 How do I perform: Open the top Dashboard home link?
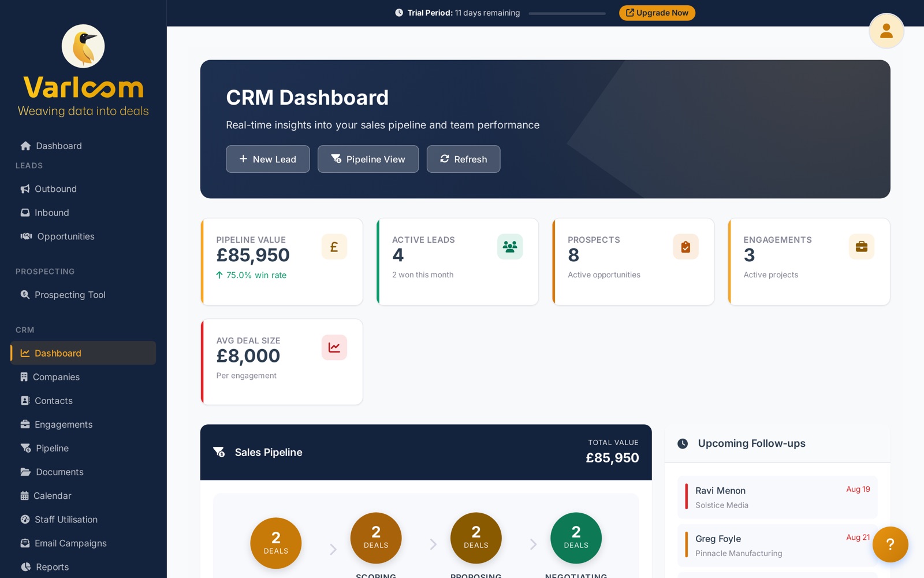click(x=83, y=146)
